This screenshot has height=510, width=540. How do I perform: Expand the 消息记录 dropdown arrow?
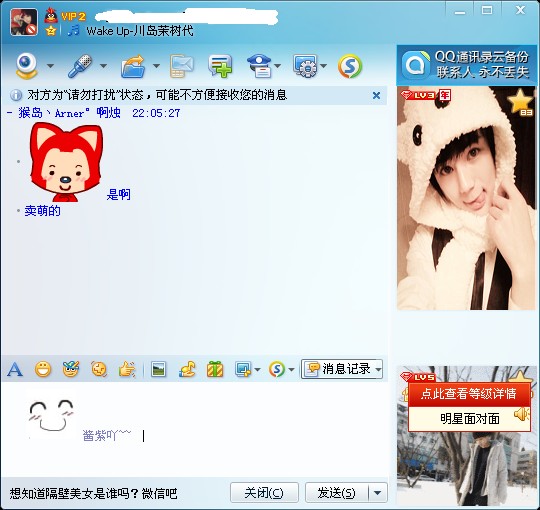point(378,370)
